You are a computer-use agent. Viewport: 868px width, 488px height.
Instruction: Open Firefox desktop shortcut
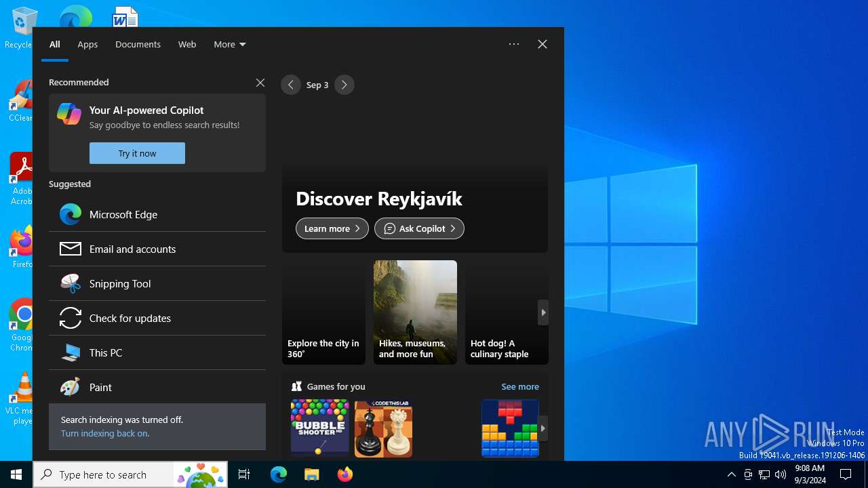[x=20, y=247]
